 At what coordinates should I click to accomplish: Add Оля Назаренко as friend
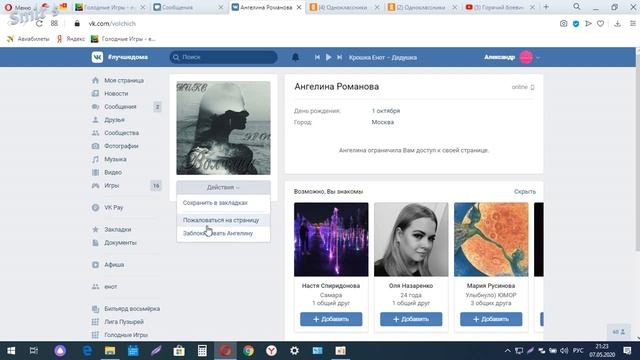pos(411,319)
